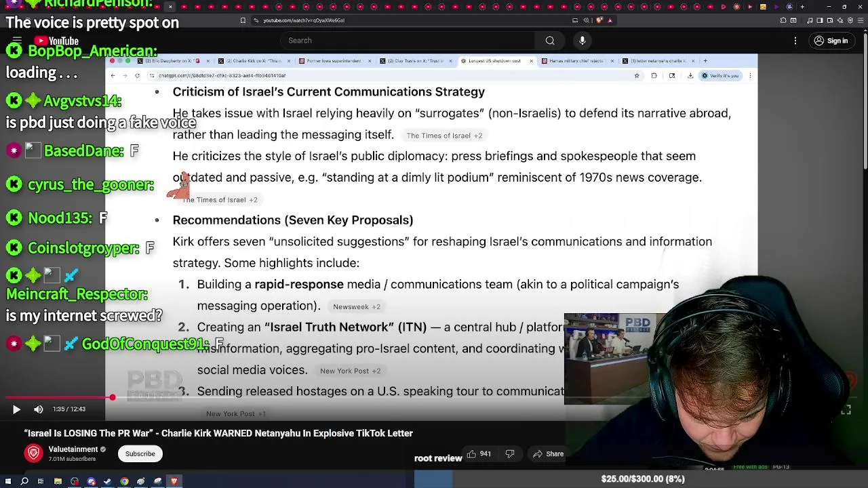Dislike the video with thumbs down
Screen dimensions: 868x488
coord(510,453)
